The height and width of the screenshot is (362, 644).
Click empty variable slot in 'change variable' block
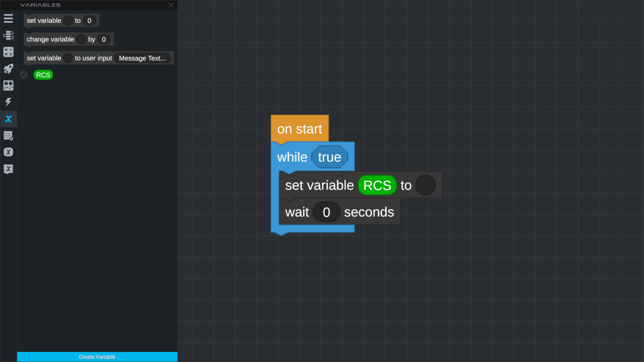[81, 39]
